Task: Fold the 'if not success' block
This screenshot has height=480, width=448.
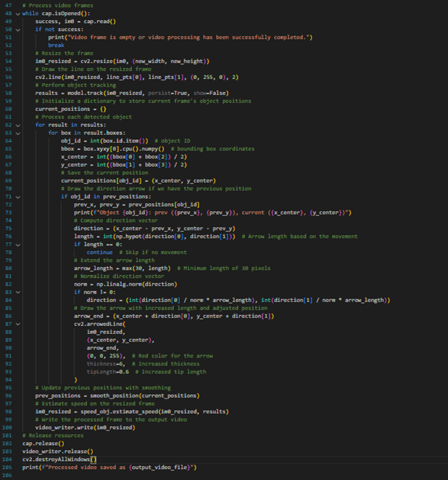Action: click(x=18, y=29)
